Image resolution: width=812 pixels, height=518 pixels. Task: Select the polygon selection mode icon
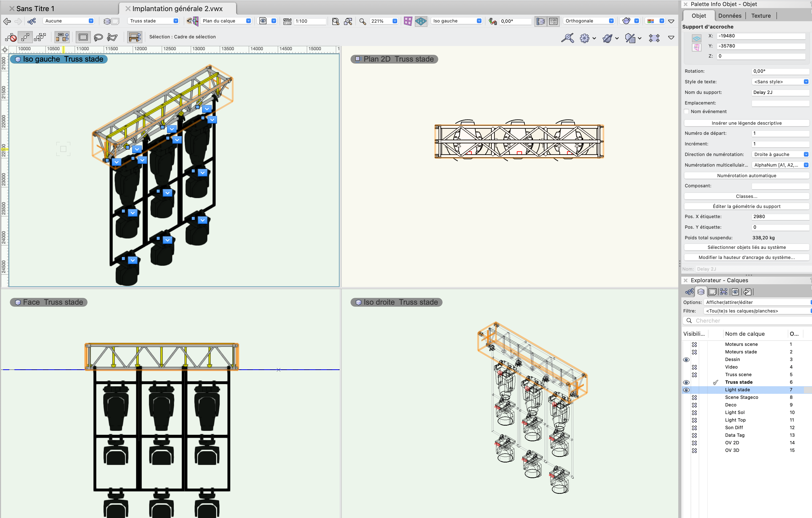(x=112, y=37)
